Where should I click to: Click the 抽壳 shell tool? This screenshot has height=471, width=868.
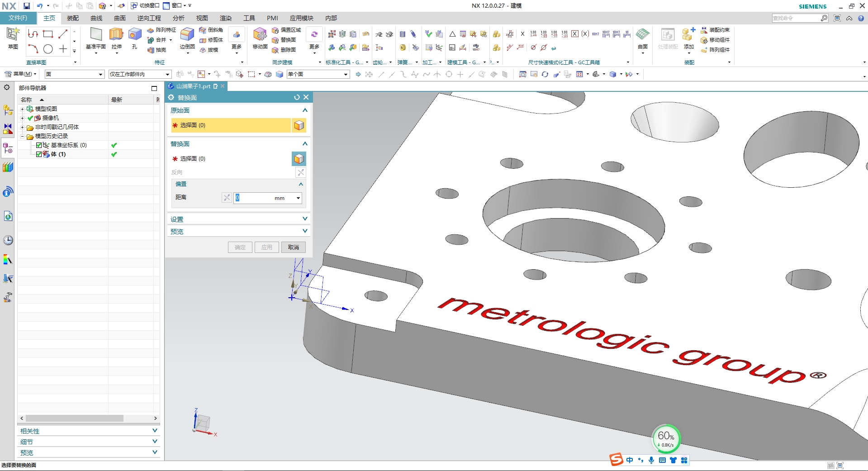click(157, 50)
